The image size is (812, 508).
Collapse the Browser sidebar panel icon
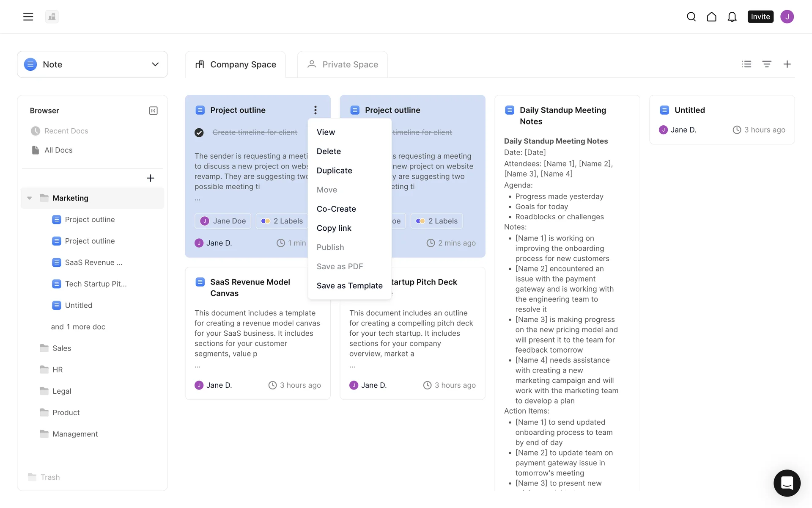point(153,110)
